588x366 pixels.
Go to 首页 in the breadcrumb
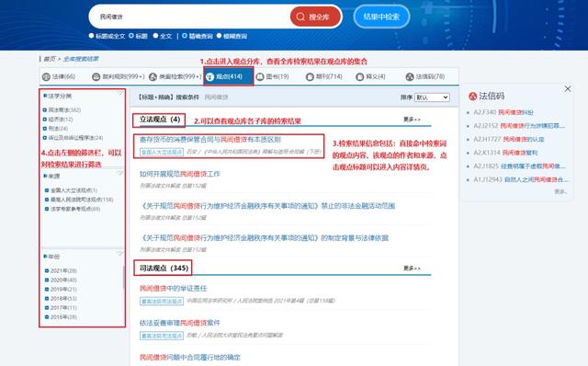tap(49, 59)
